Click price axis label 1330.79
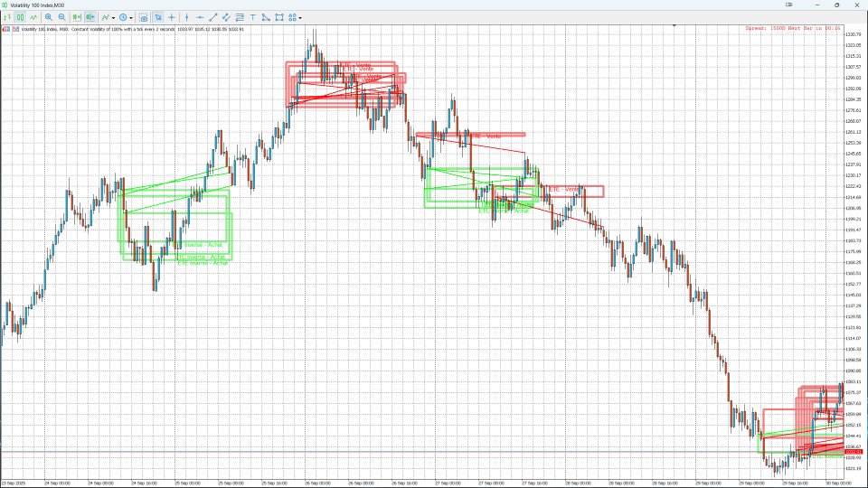Image resolution: width=868 pixels, height=488 pixels. 854,34
